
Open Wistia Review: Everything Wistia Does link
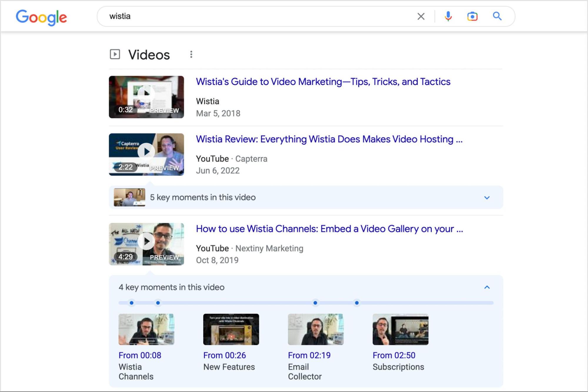pyautogui.click(x=329, y=139)
